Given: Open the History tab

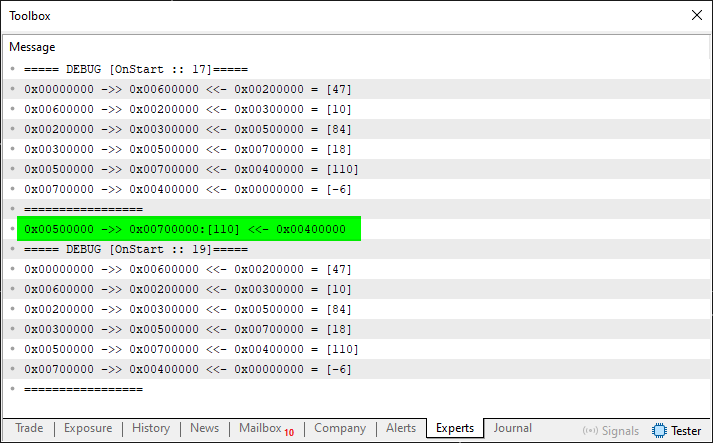Looking at the screenshot, I should tap(151, 428).
